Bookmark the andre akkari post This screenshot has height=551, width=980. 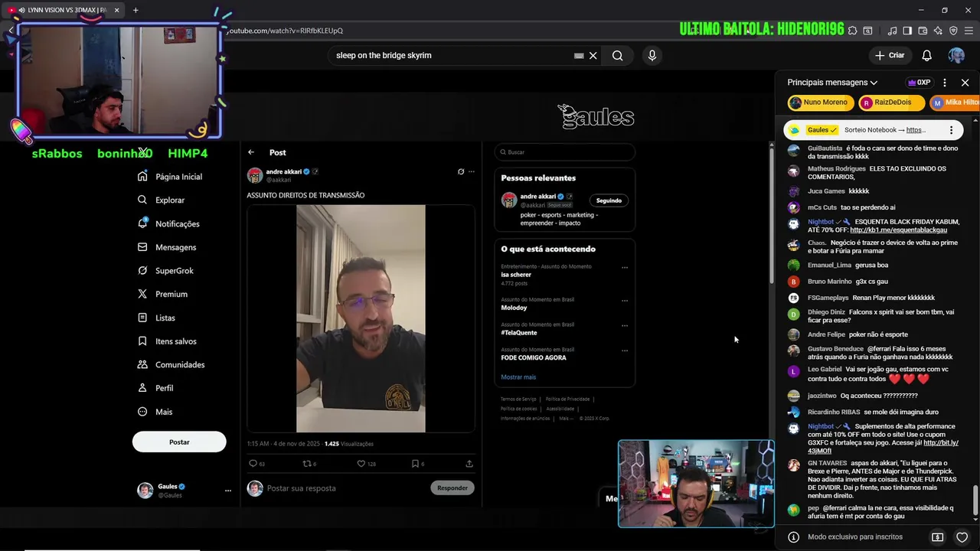click(415, 463)
